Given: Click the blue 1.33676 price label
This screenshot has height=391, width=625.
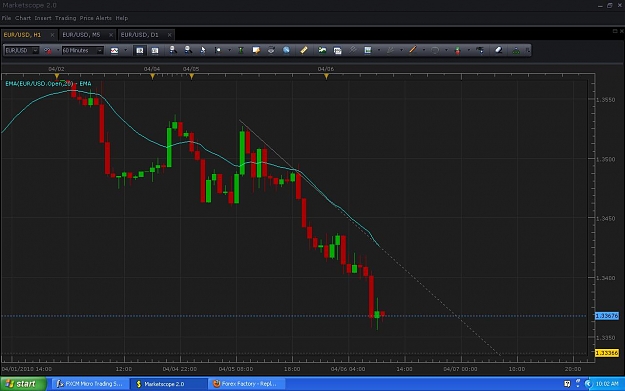Looking at the screenshot, I should click(x=607, y=316).
